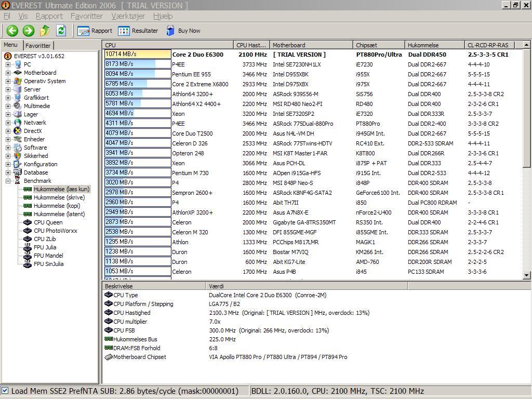Expand the Operativ System tree node

pyautogui.click(x=8, y=81)
